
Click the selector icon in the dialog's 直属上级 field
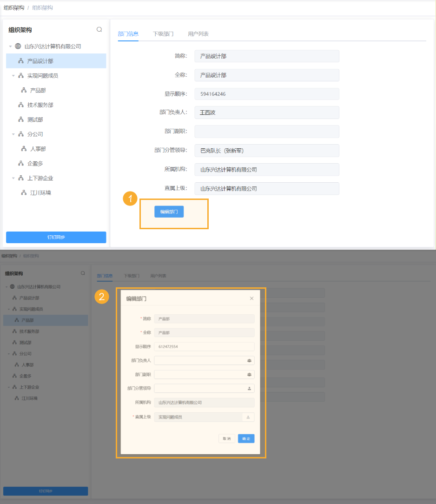(248, 418)
